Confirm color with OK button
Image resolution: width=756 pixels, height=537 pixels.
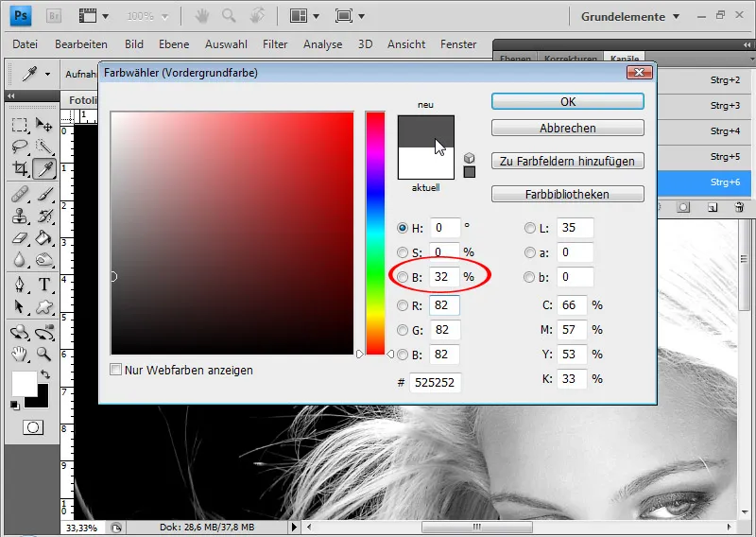coord(568,101)
